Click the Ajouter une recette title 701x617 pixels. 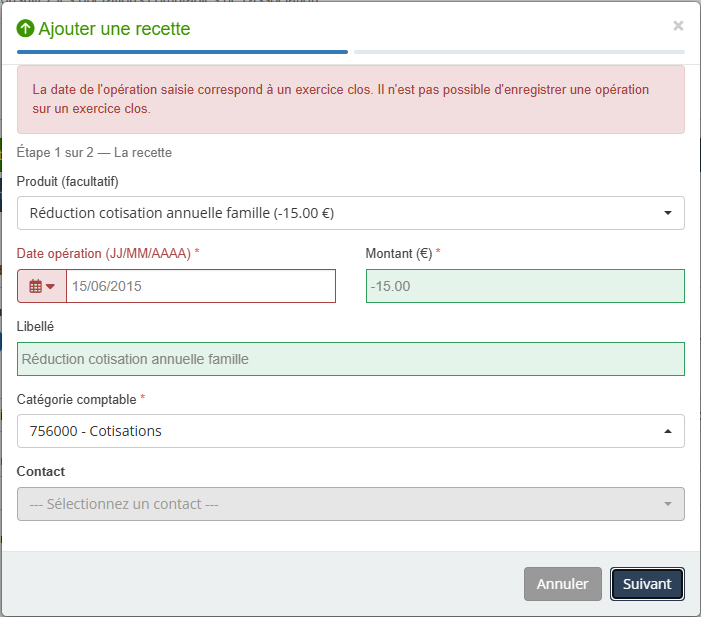point(114,29)
